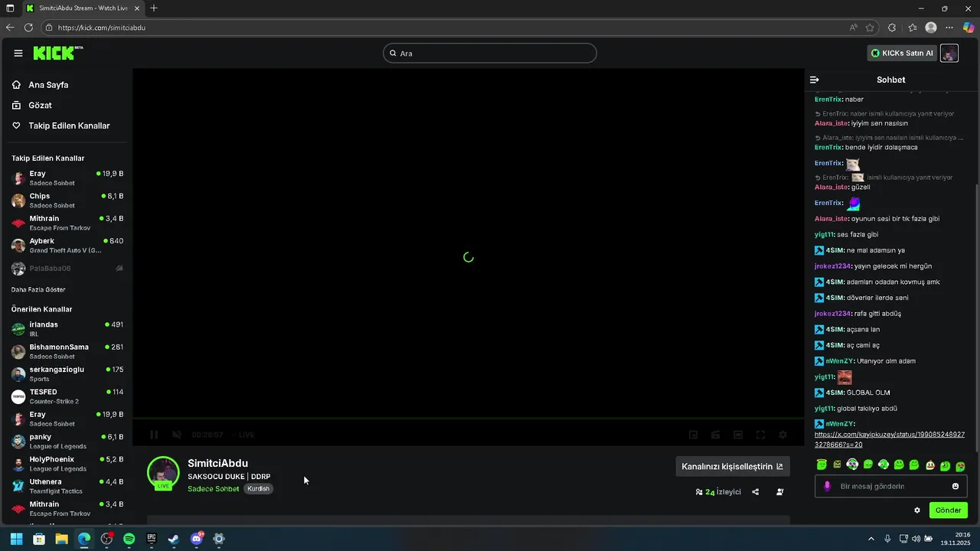The width and height of the screenshot is (980, 551).
Task: Open Epic Games Launcher from taskbar
Action: [152, 539]
